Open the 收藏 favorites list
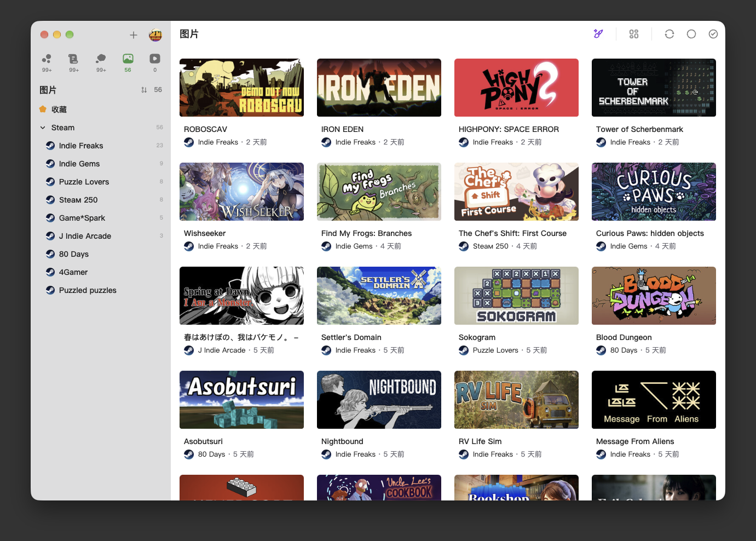The width and height of the screenshot is (756, 541). (101, 110)
